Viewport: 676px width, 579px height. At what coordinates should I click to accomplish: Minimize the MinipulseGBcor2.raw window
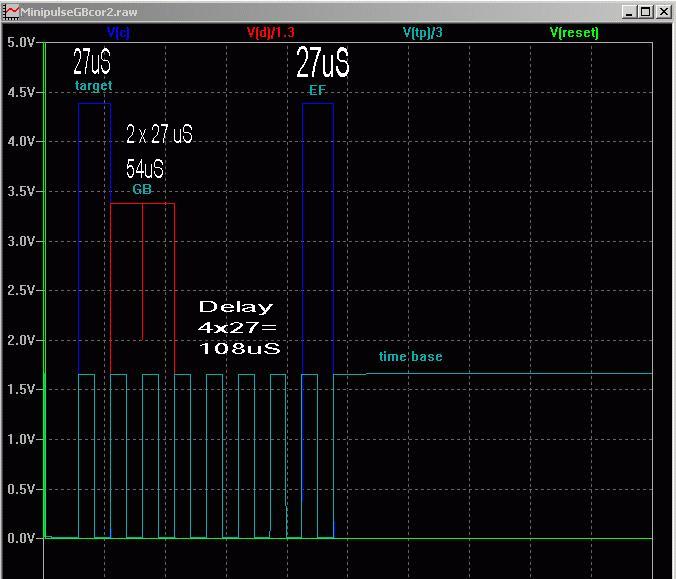629,12
